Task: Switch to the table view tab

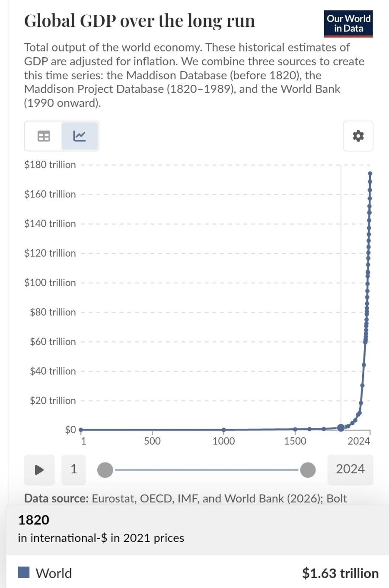Action: [x=44, y=136]
